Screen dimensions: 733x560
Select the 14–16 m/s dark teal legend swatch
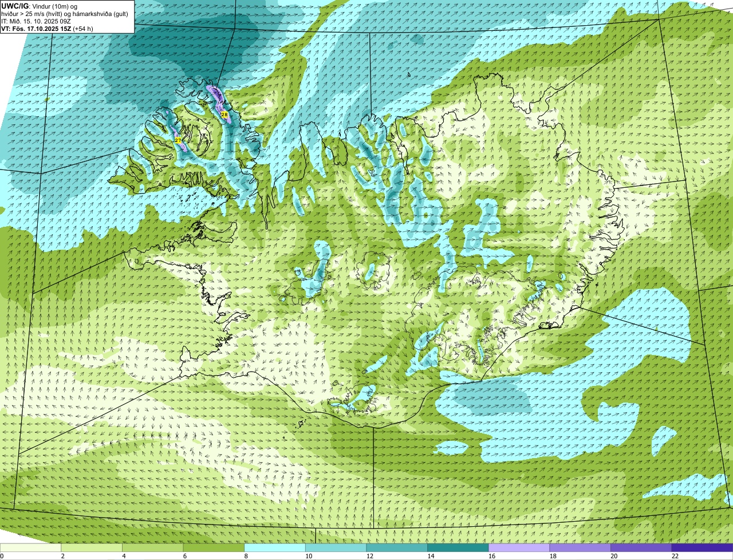point(458,547)
